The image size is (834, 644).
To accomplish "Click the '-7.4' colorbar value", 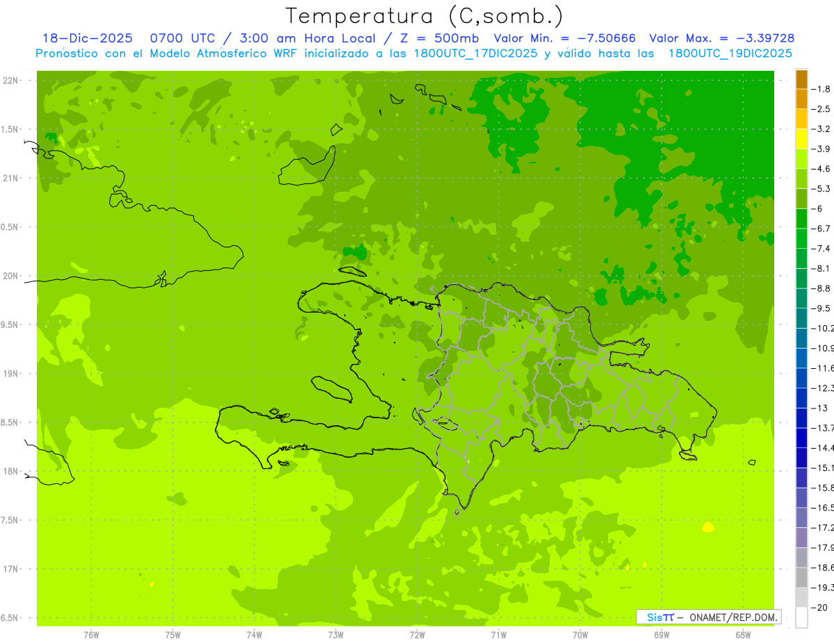I will [821, 249].
